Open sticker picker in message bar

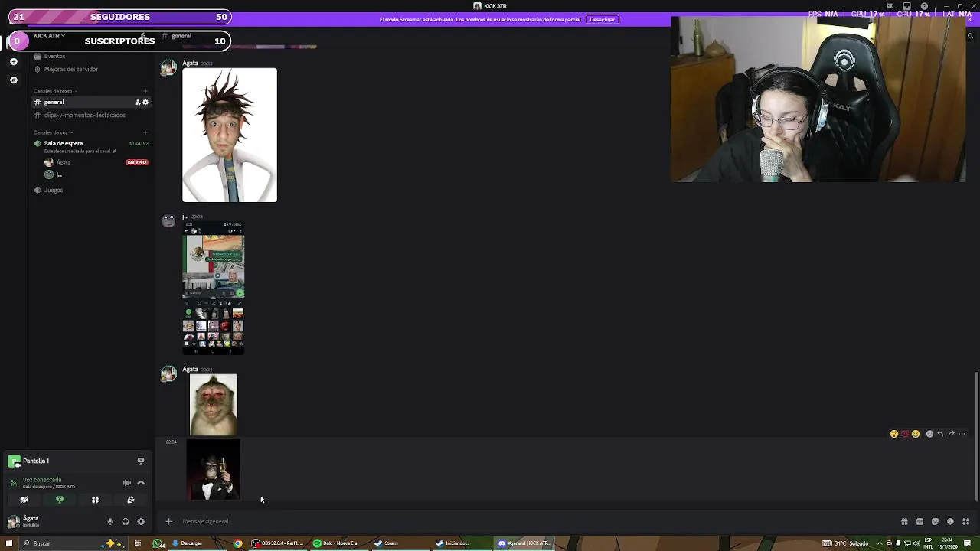coord(935,522)
